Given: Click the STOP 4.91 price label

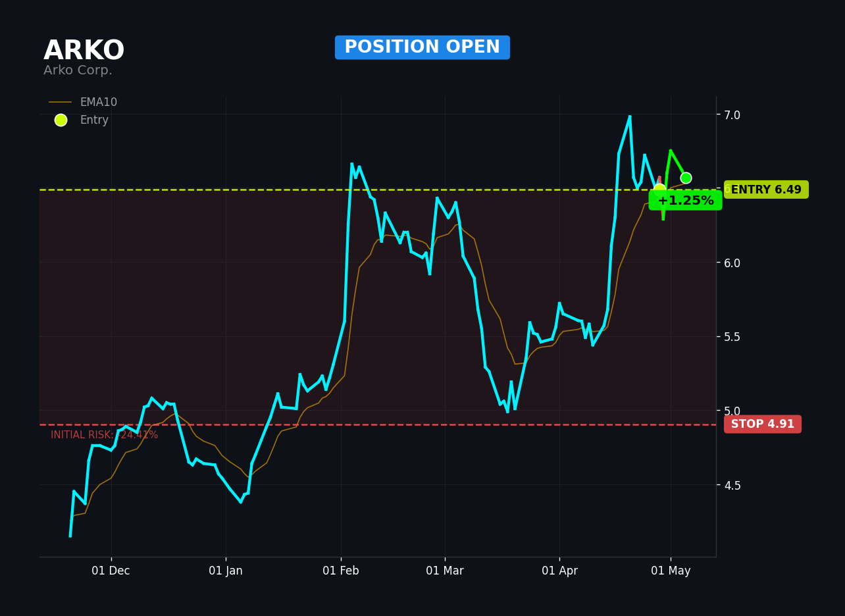Looking at the screenshot, I should (763, 424).
